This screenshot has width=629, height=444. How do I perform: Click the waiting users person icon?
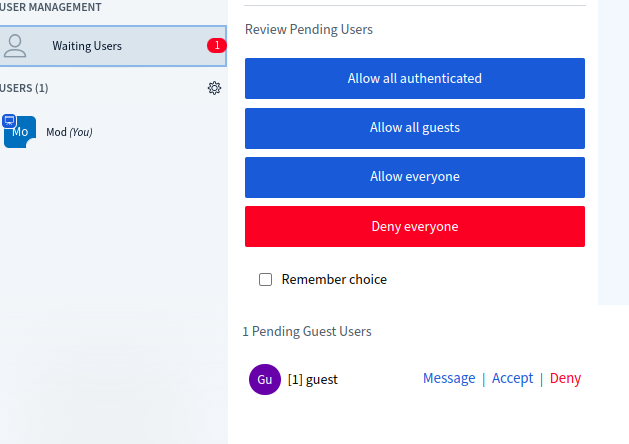(x=15, y=46)
